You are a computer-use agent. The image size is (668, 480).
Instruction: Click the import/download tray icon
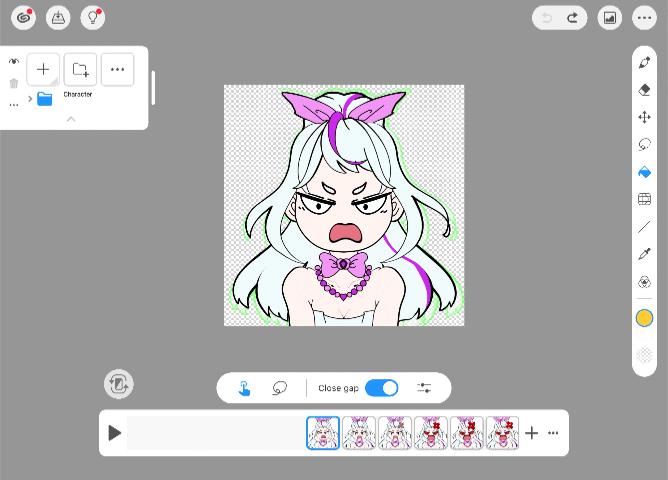point(58,18)
